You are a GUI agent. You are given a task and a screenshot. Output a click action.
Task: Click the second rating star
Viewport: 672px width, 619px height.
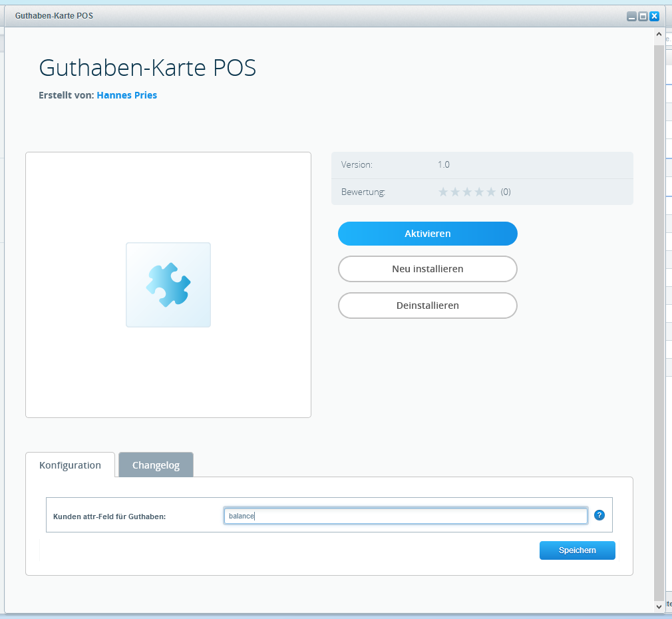455,192
